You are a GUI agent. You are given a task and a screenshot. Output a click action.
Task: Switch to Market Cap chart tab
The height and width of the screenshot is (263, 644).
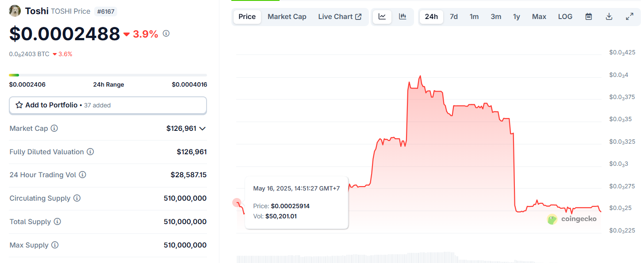pyautogui.click(x=287, y=17)
